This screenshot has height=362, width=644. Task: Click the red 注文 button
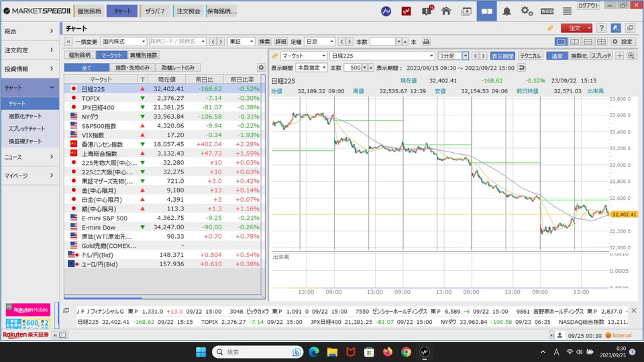click(577, 28)
